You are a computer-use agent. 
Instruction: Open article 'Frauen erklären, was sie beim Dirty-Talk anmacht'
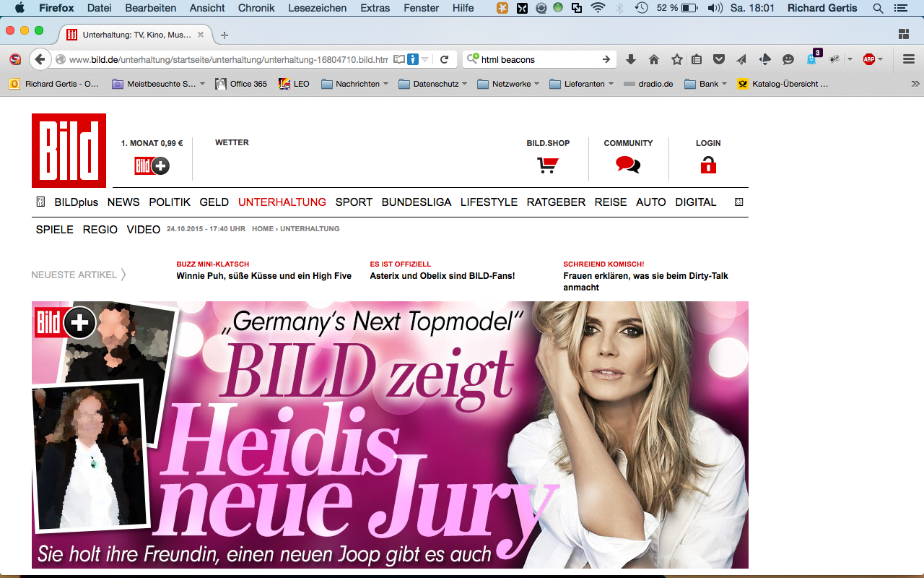click(645, 282)
